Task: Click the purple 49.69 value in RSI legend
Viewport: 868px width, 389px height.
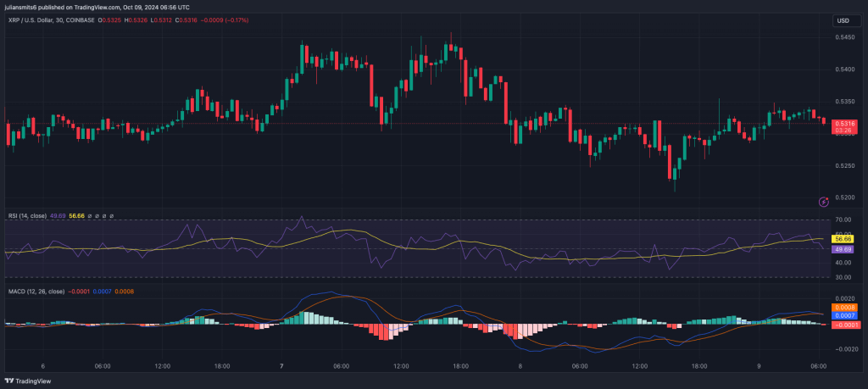Action: [58, 215]
